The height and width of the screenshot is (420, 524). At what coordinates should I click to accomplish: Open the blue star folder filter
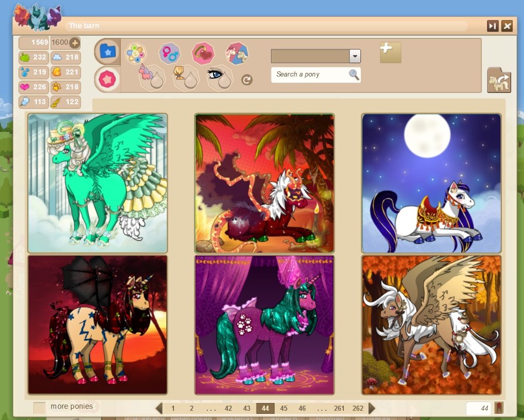tap(107, 51)
